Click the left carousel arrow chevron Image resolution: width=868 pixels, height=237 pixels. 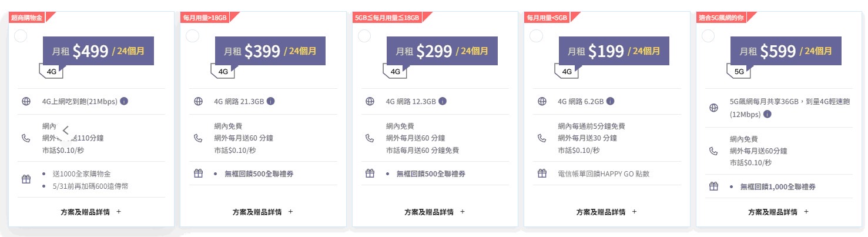coord(66,131)
